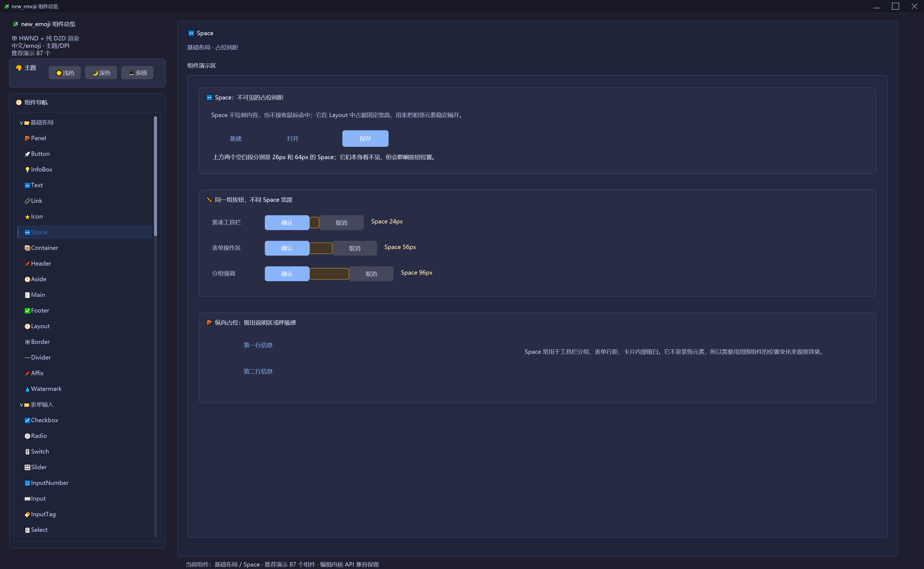This screenshot has height=569, width=924.
Task: Click the InputTag label icon
Action: (x=27, y=514)
